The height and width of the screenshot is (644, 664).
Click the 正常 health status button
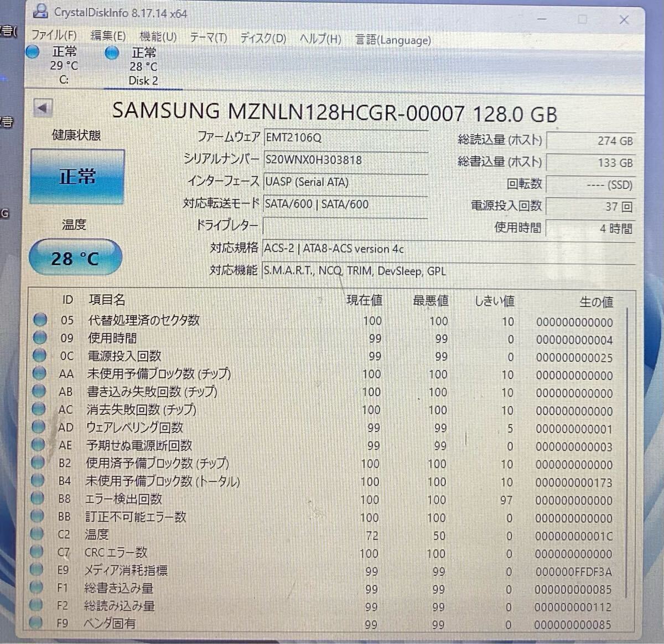(77, 177)
